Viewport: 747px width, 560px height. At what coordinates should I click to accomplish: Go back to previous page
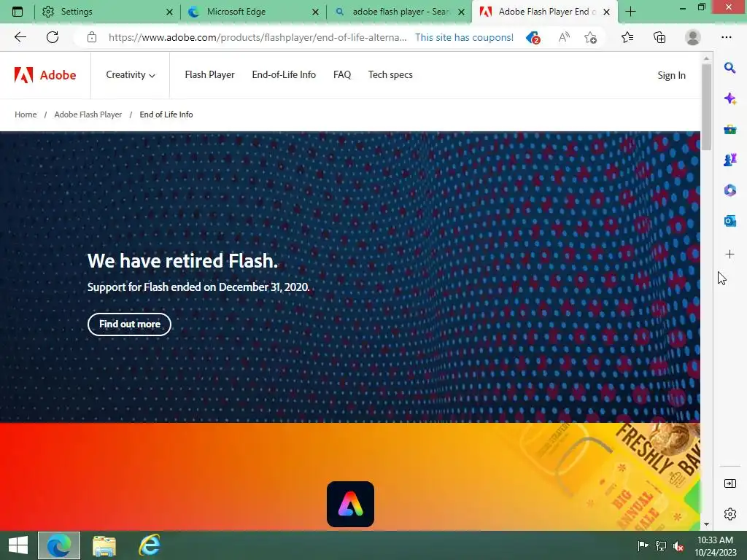point(20,37)
